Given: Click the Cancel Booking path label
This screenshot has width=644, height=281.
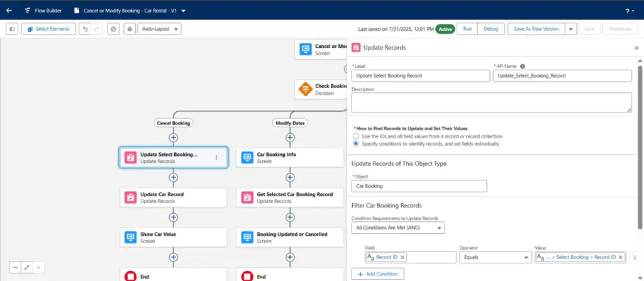Looking at the screenshot, I should pos(174,123).
